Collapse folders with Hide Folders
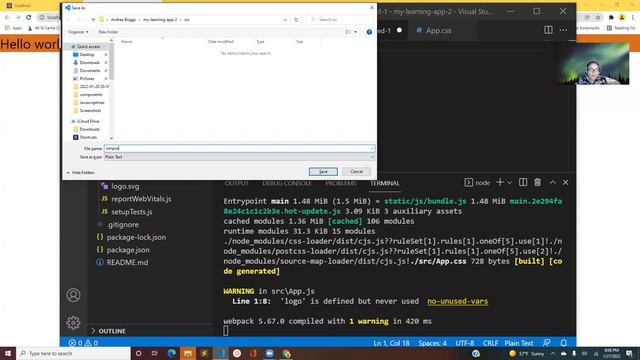The height and width of the screenshot is (360, 640). click(80, 173)
